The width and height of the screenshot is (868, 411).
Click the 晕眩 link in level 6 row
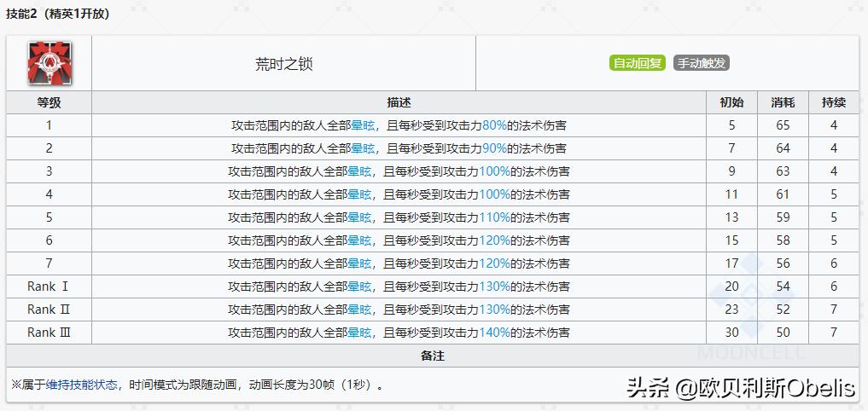(x=360, y=240)
